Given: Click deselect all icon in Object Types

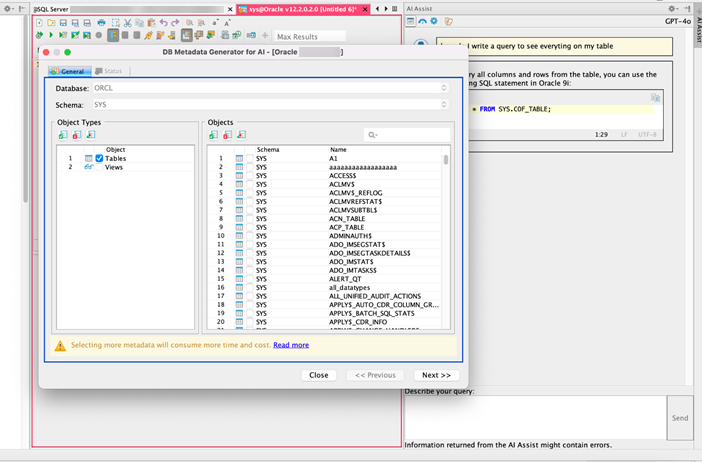Looking at the screenshot, I should tap(77, 135).
